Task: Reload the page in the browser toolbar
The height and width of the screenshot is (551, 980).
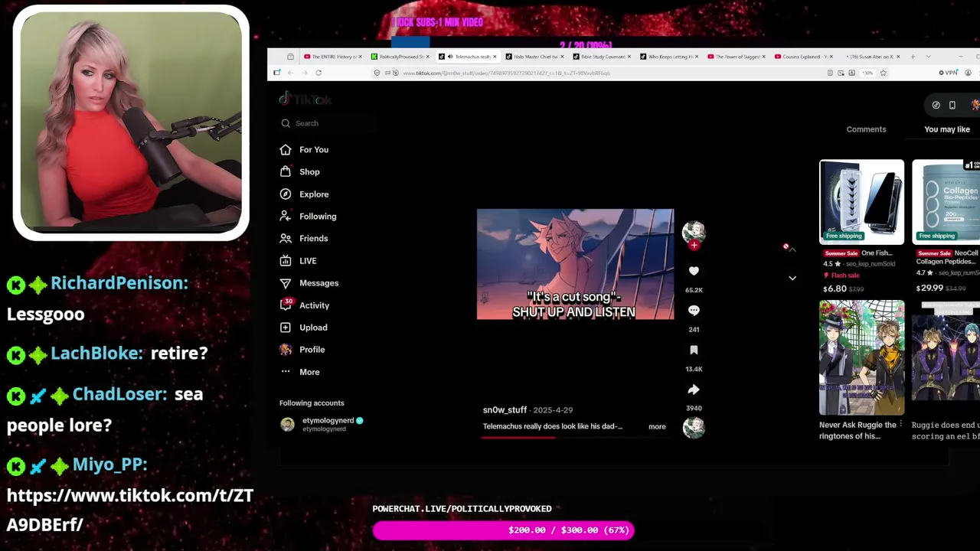Action: coord(318,73)
